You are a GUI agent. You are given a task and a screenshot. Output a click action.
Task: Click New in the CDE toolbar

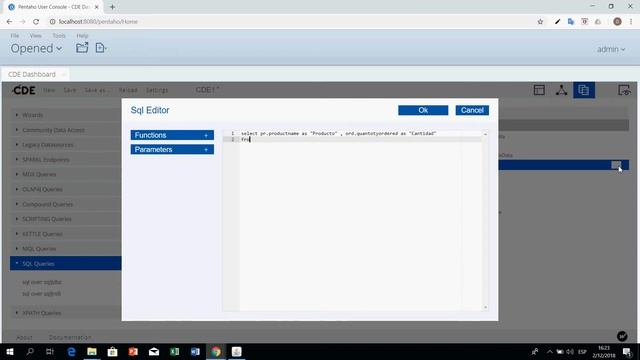pos(49,90)
